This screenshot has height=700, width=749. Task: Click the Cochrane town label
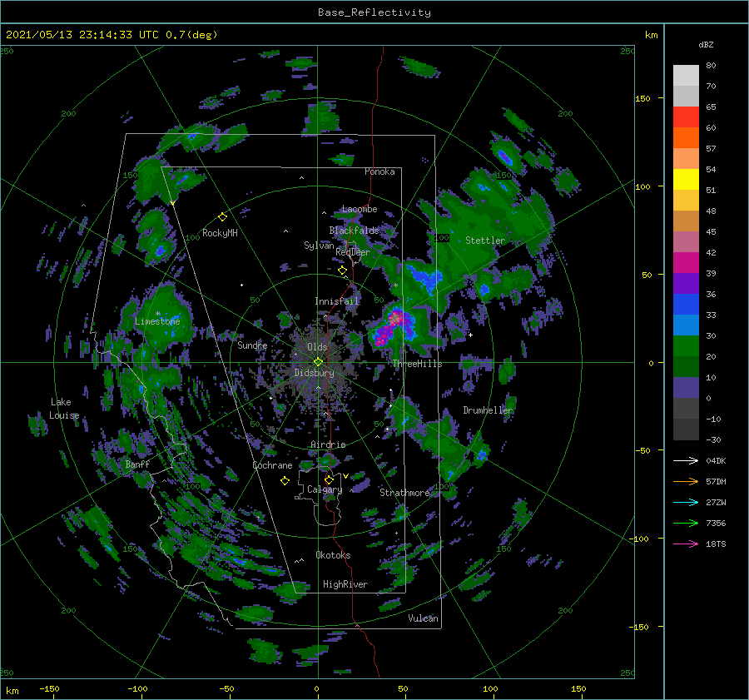pos(272,465)
